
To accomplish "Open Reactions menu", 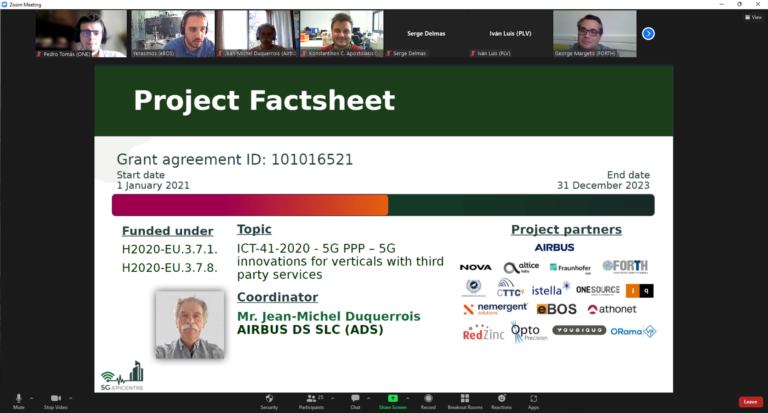I will click(502, 401).
